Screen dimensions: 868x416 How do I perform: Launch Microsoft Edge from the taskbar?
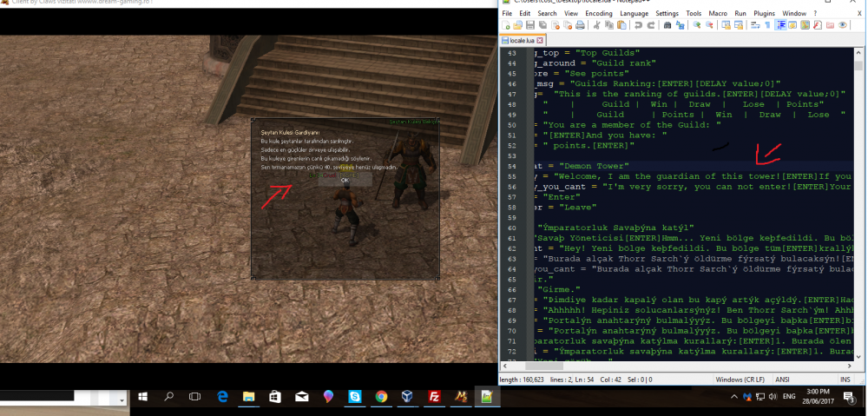[222, 397]
